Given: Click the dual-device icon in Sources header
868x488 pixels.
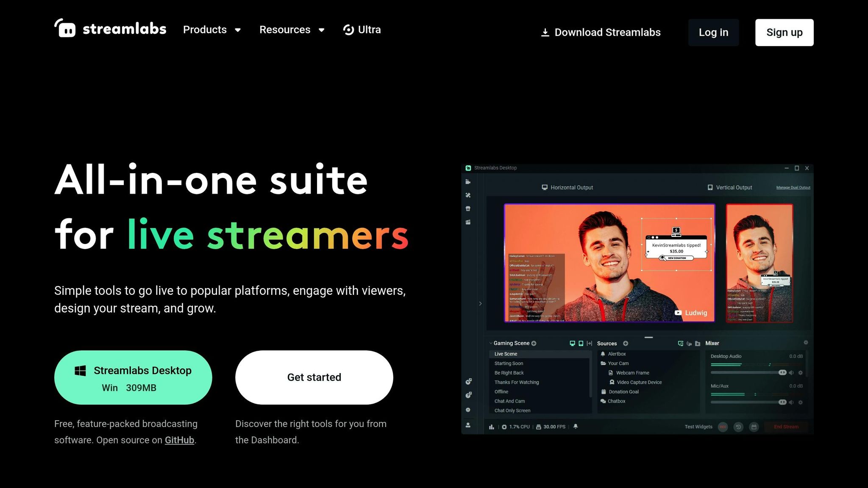Looking at the screenshot, I should [x=681, y=344].
